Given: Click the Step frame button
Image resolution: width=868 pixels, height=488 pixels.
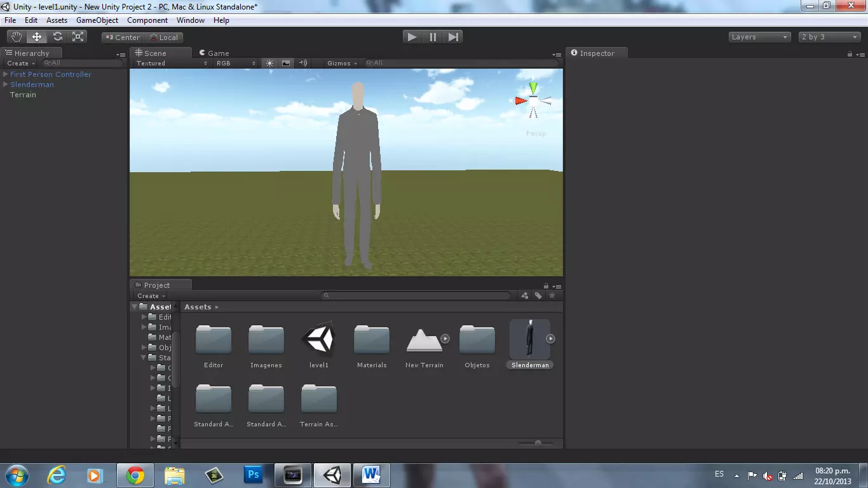Looking at the screenshot, I should click(x=453, y=37).
